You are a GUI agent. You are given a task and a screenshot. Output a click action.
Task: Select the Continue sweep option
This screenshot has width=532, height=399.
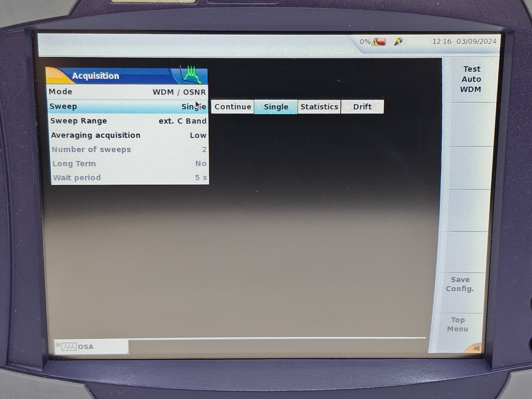tap(232, 107)
